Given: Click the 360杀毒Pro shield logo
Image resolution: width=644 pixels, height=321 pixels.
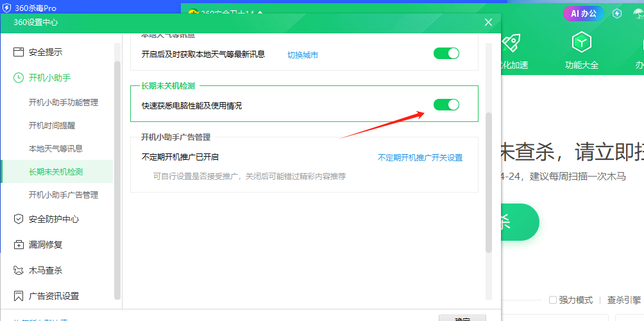Looking at the screenshot, I should tap(7, 8).
